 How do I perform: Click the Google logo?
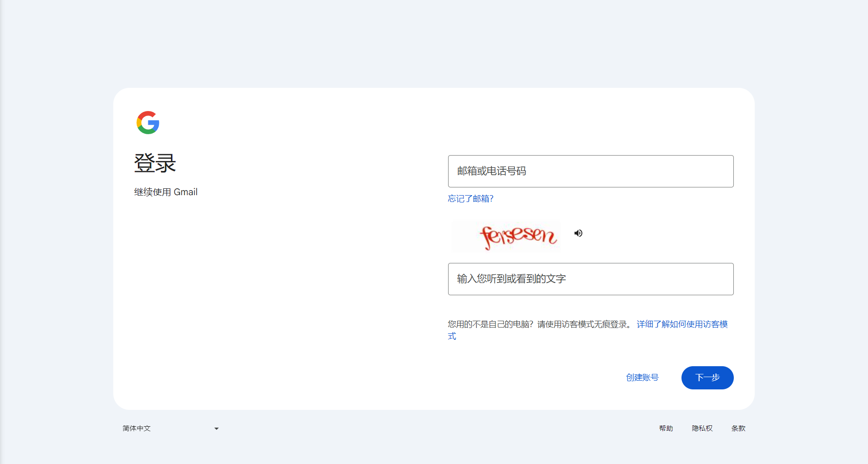(147, 122)
